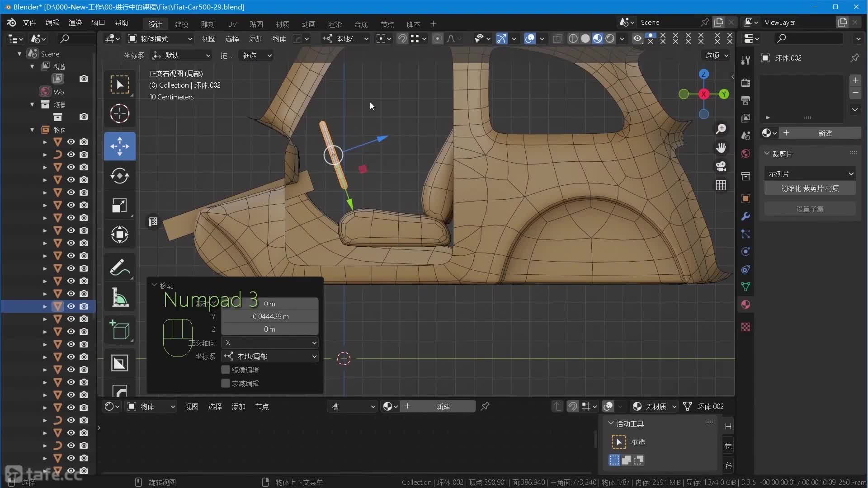Screen dimensions: 868x488
Task: Open the Modifiers wrench tab
Action: click(x=746, y=216)
